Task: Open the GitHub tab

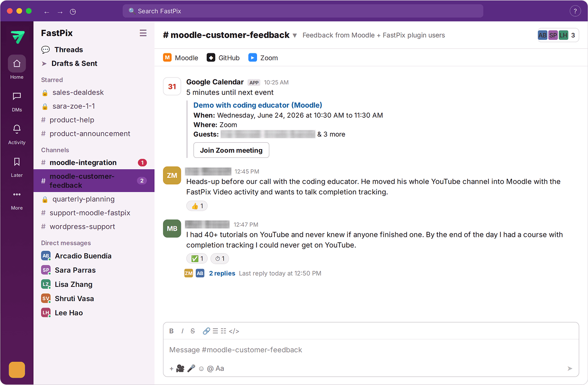Action: [223, 58]
